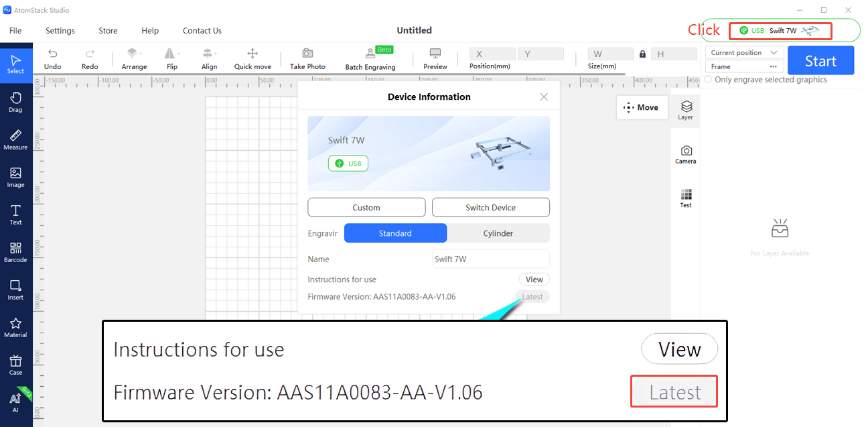Screen dimensions: 868x427
Task: Select the Measure ruler tool
Action: point(15,139)
